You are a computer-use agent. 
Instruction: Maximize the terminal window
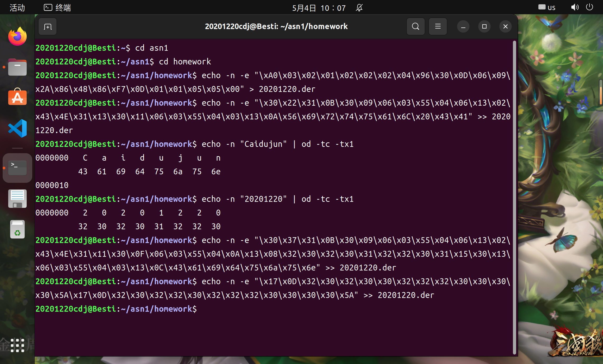tap(484, 26)
